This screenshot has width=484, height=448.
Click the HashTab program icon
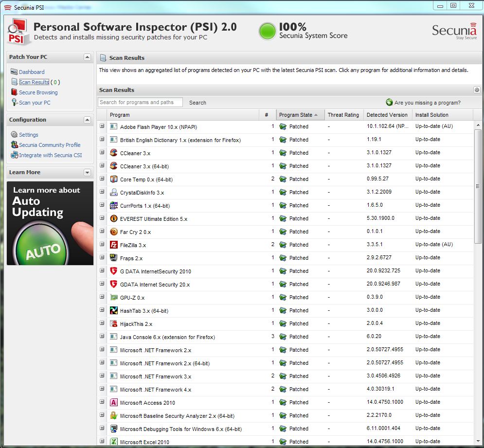tap(114, 310)
